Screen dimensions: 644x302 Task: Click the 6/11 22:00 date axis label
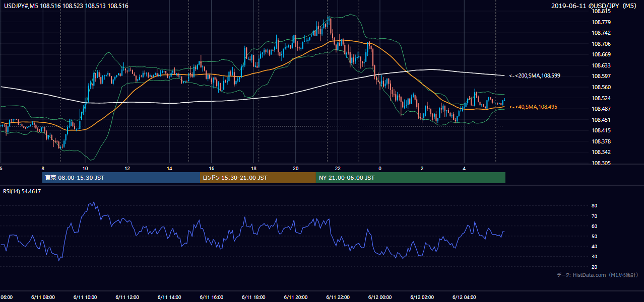(338, 297)
